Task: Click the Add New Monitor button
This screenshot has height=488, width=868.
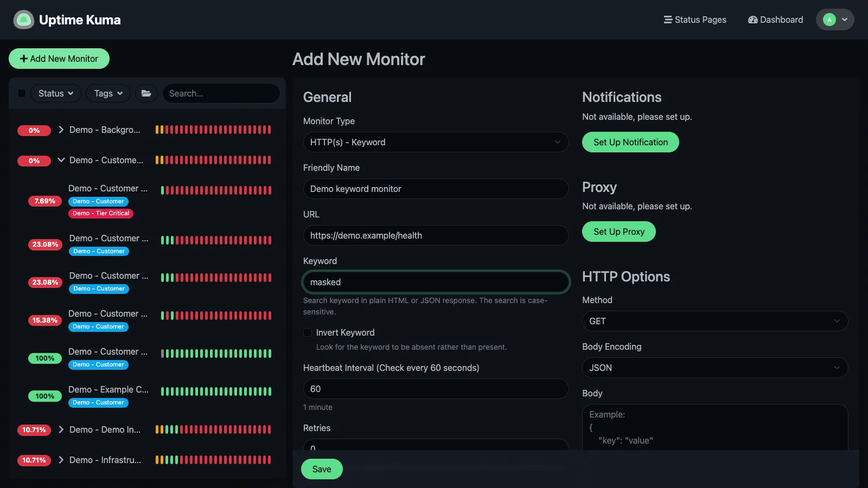Action: click(59, 59)
